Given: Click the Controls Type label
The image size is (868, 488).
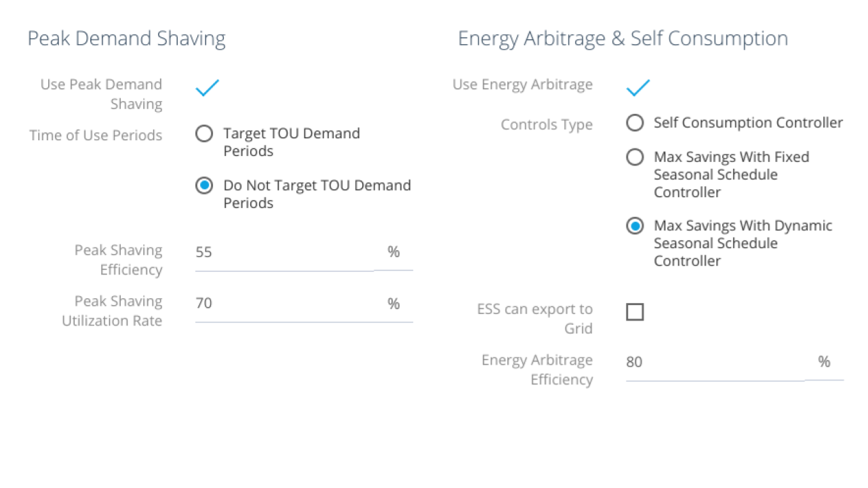Looking at the screenshot, I should [547, 125].
